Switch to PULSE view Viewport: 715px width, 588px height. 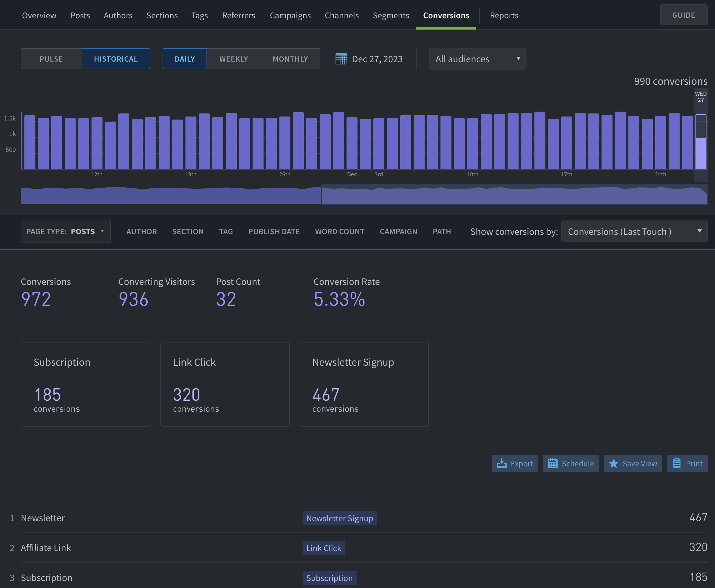(x=51, y=59)
